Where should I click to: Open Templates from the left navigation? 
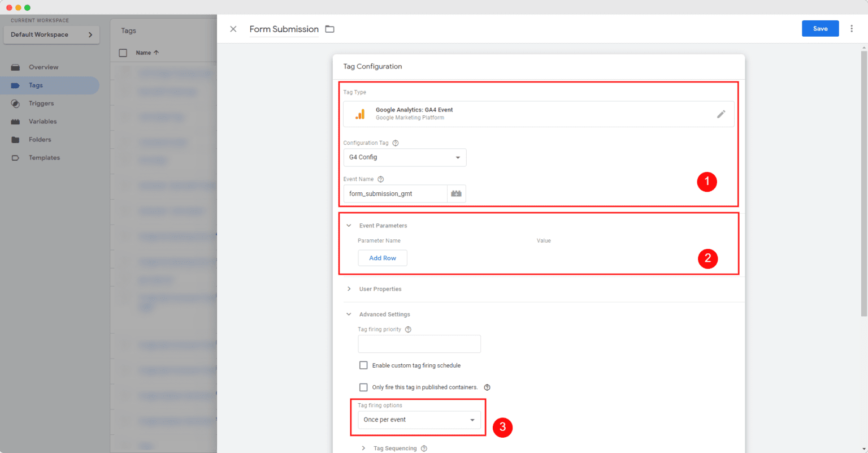45,157
